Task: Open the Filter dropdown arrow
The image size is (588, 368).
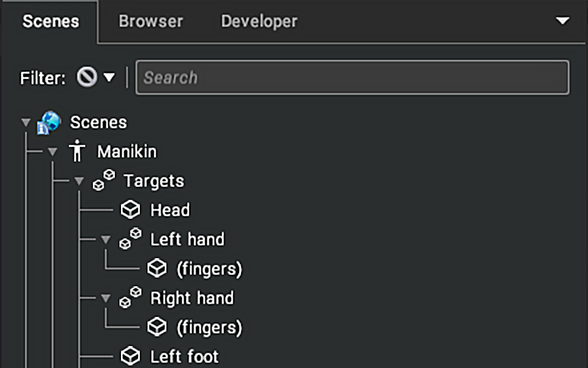Action: point(109,77)
